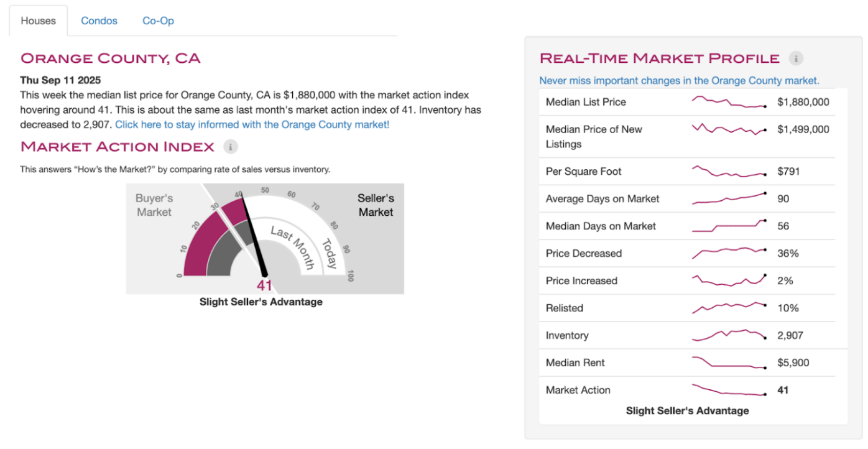This screenshot has height=449, width=868.
Task: Click the Median Price of New Listings sparkline
Action: (728, 129)
